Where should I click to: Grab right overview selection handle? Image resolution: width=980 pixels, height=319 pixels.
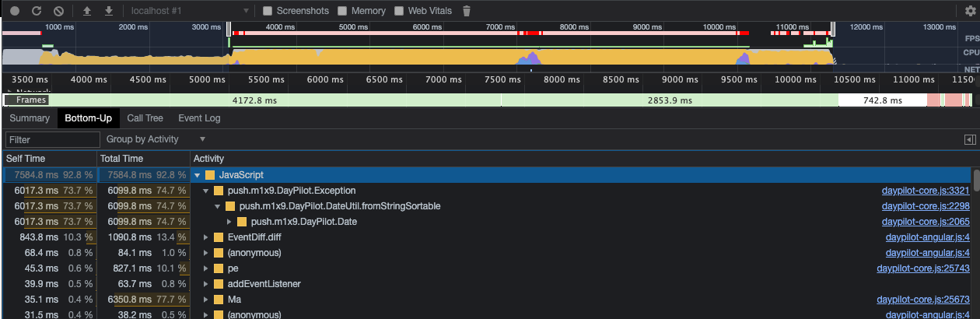833,30
